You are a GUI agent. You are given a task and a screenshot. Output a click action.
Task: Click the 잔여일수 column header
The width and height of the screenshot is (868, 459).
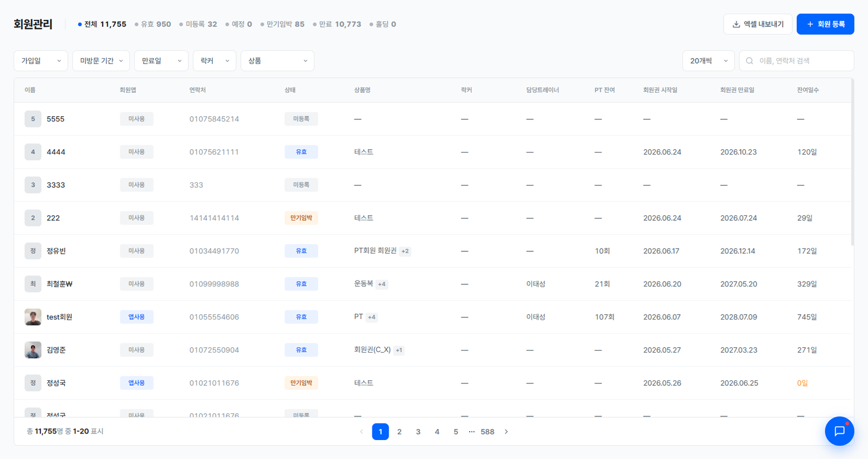808,90
